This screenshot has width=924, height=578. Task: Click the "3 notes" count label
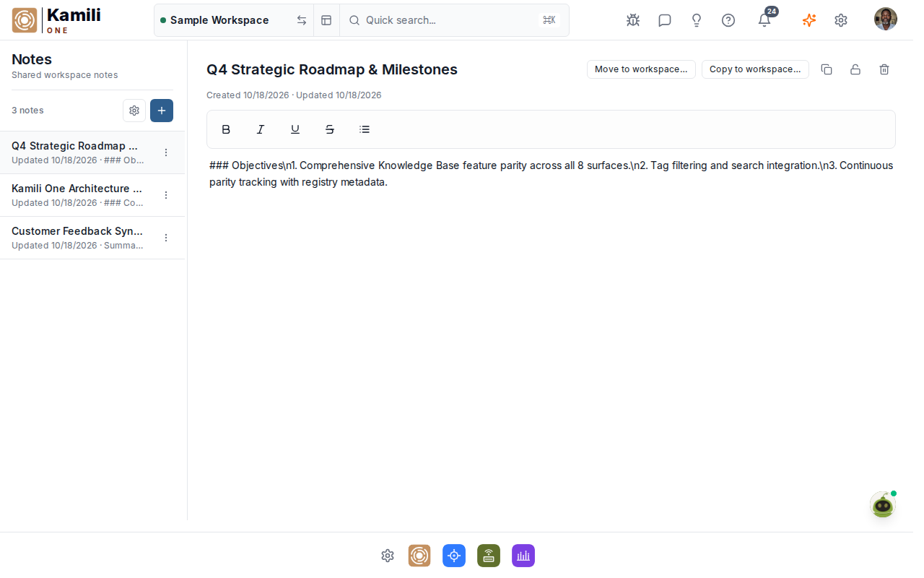coord(27,111)
